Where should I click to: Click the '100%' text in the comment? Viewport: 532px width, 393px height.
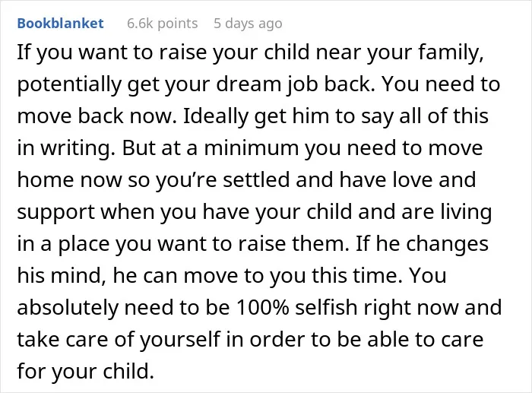coord(263,307)
